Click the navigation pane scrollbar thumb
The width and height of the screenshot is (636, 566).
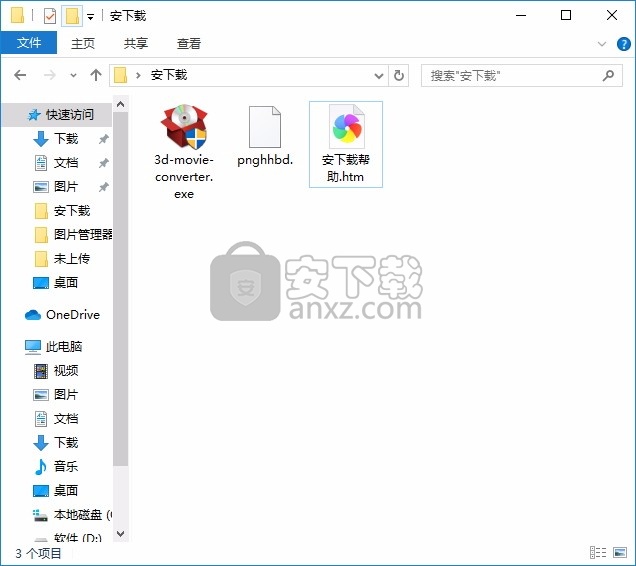pos(120,289)
